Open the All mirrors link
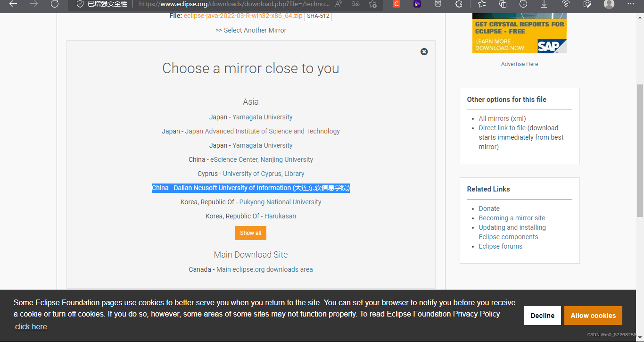This screenshot has width=644, height=342. 494,118
